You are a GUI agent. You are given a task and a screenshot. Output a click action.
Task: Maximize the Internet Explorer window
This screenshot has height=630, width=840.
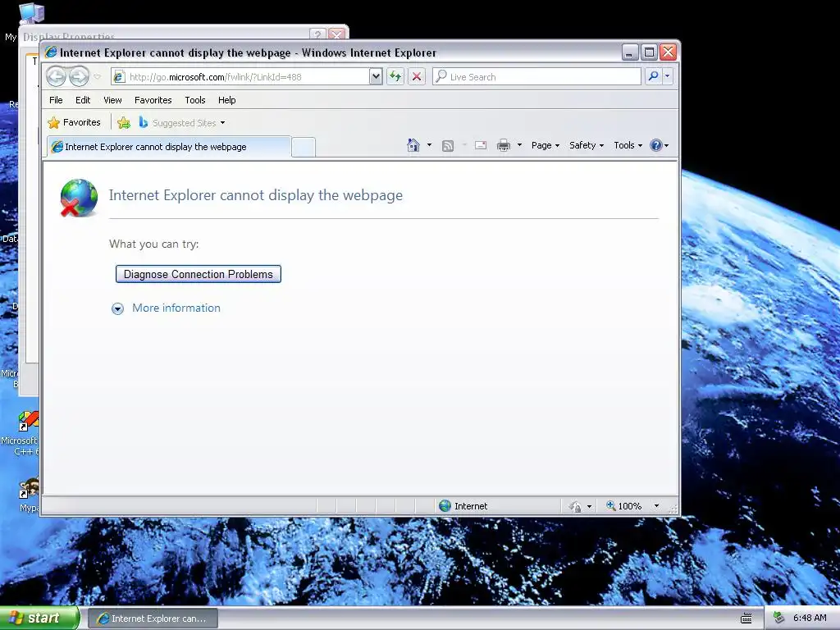pos(650,52)
